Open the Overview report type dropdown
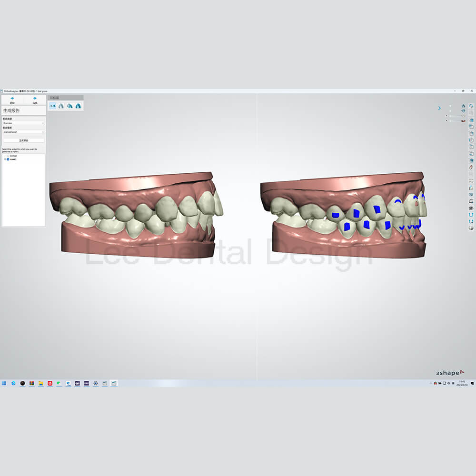Screen dimensions: 476x476 [23, 123]
